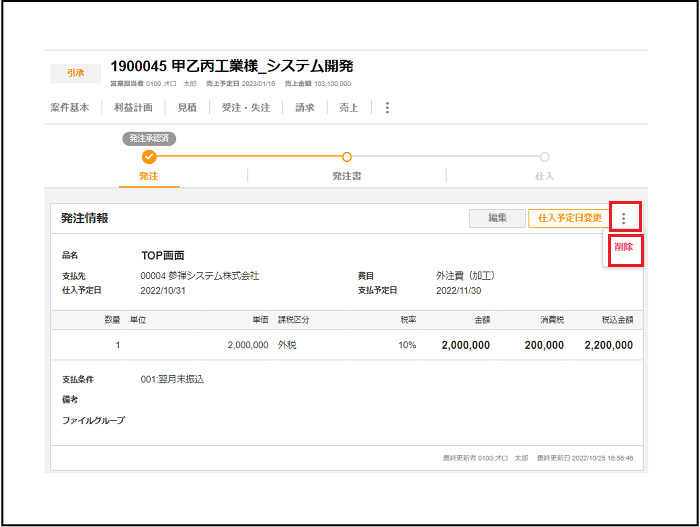The height and width of the screenshot is (527, 700).
Task: Switch to the 発注 step tab
Action: click(149, 176)
